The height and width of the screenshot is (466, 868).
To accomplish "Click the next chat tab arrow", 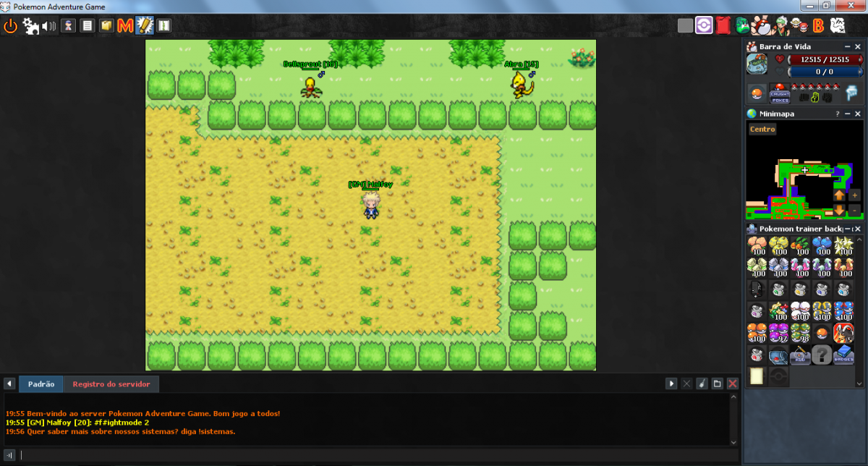I will pyautogui.click(x=671, y=384).
